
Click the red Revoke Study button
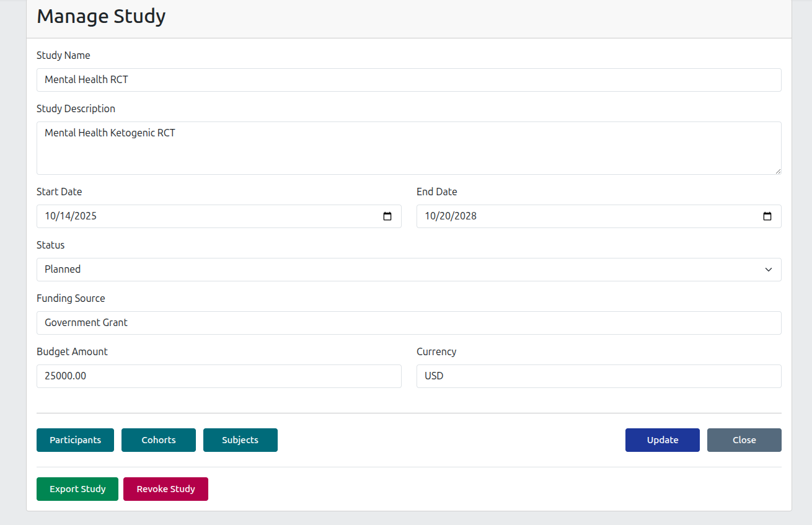point(165,489)
